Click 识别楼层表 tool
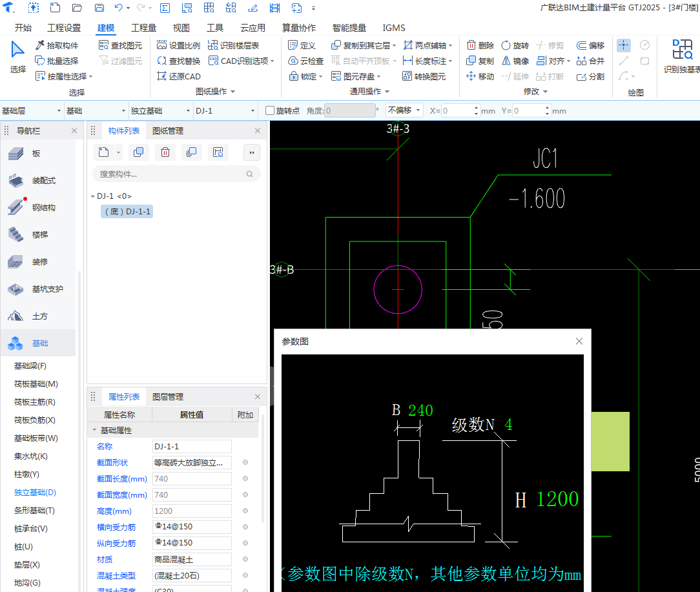The width and height of the screenshot is (700, 592). coord(233,46)
